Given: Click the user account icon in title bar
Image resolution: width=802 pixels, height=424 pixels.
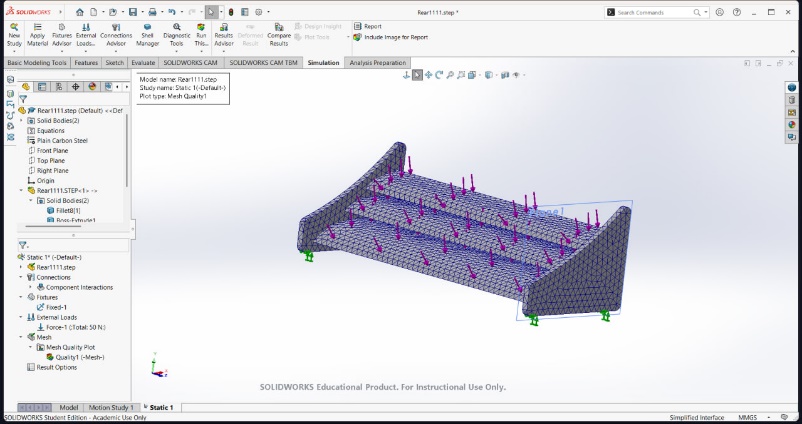Looking at the screenshot, I should coord(720,12).
